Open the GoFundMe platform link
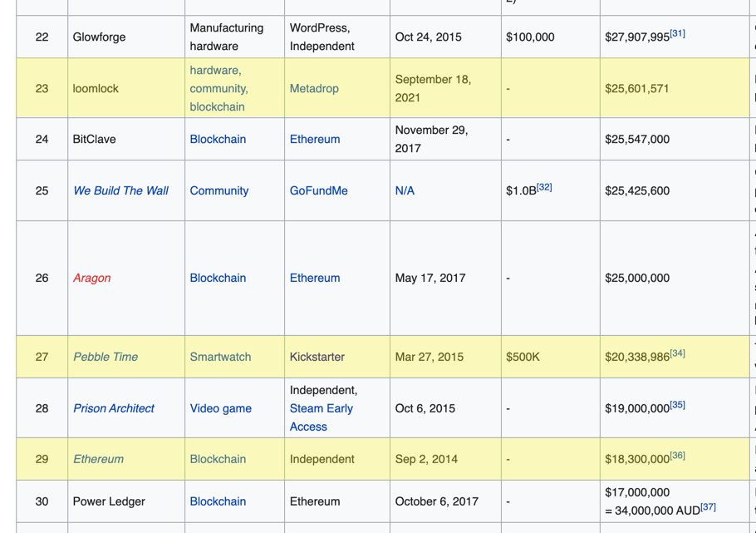 click(319, 190)
